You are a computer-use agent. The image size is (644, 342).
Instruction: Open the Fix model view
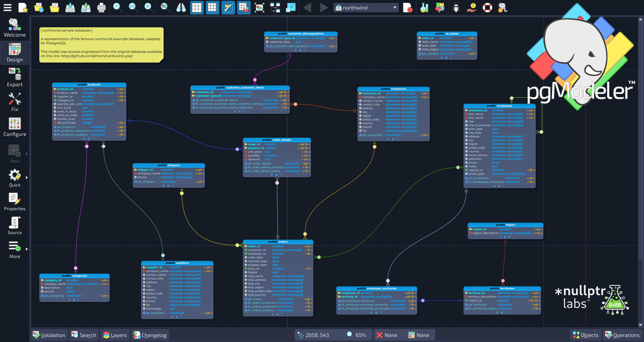[x=15, y=102]
